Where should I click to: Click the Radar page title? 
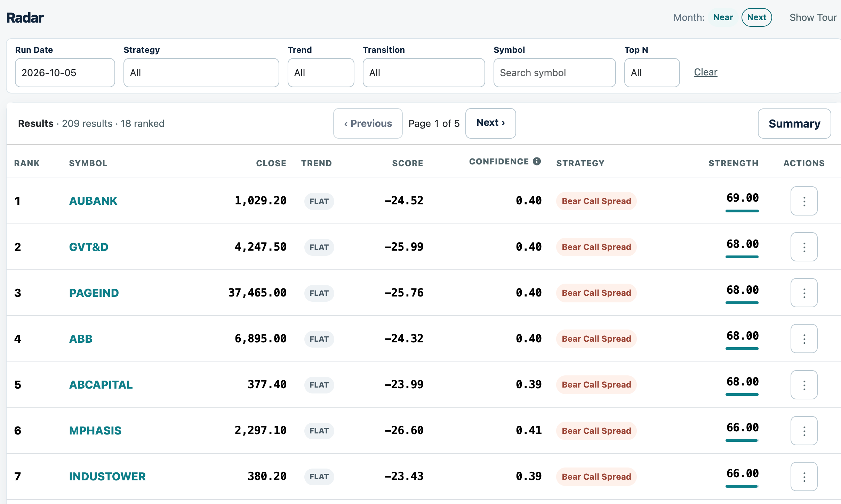click(25, 17)
